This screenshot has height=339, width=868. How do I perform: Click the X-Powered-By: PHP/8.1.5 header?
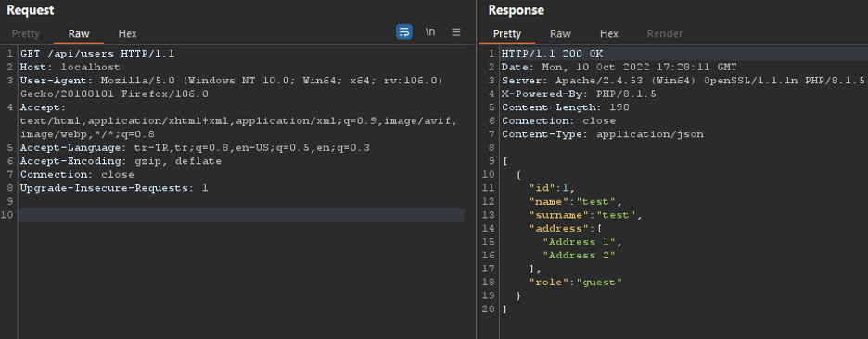tap(579, 94)
